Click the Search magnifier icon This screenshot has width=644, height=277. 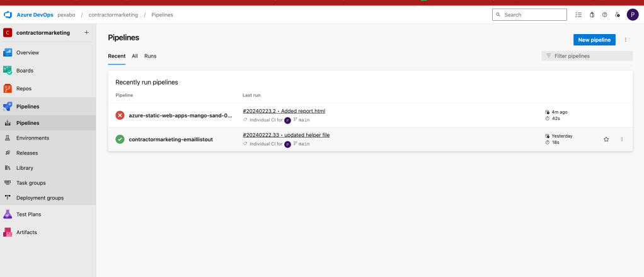pos(498,15)
